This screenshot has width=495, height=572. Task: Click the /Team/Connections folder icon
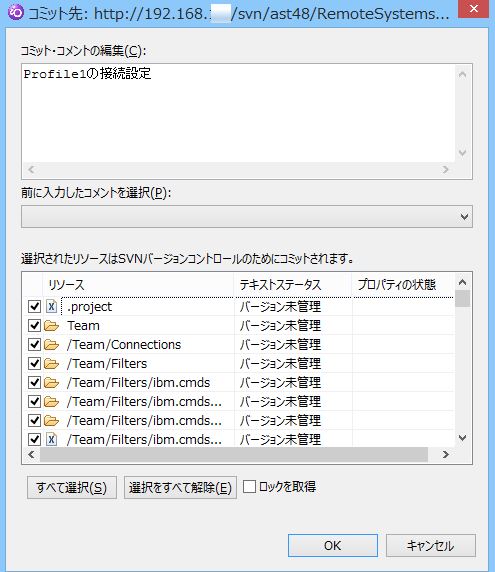(x=51, y=344)
